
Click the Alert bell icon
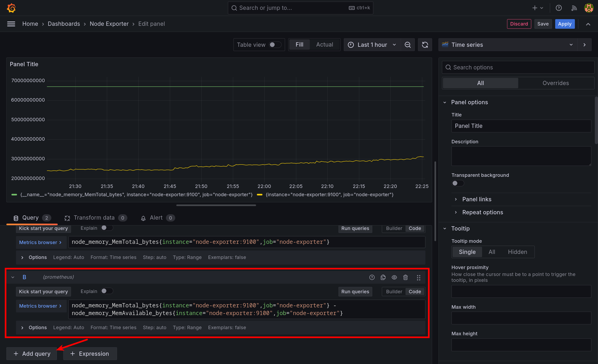143,218
